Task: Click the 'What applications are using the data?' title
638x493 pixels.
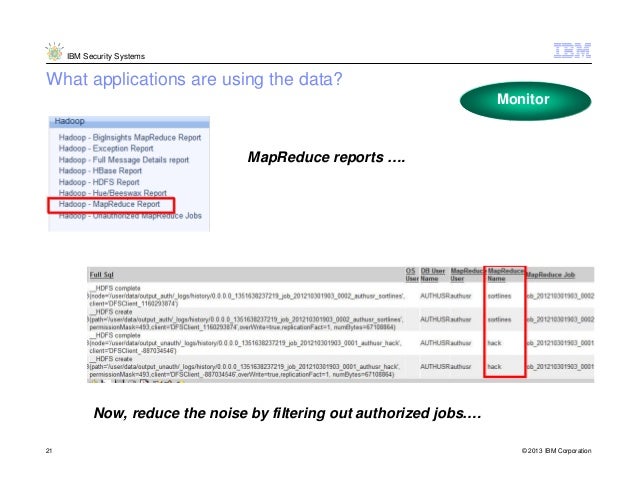Action: coord(194,79)
